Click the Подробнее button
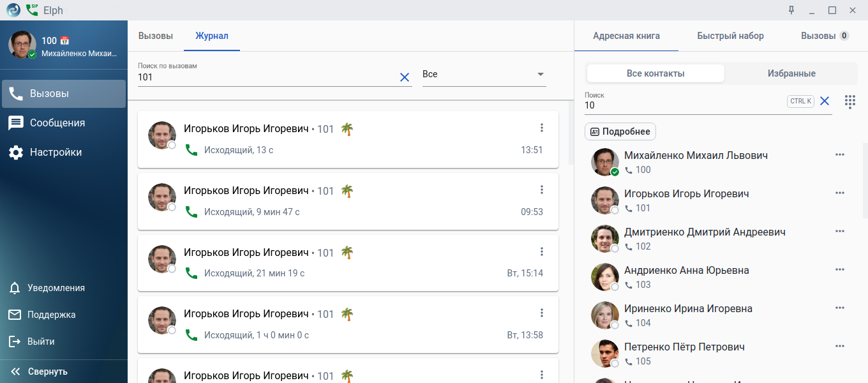The width and height of the screenshot is (868, 383). 620,131
